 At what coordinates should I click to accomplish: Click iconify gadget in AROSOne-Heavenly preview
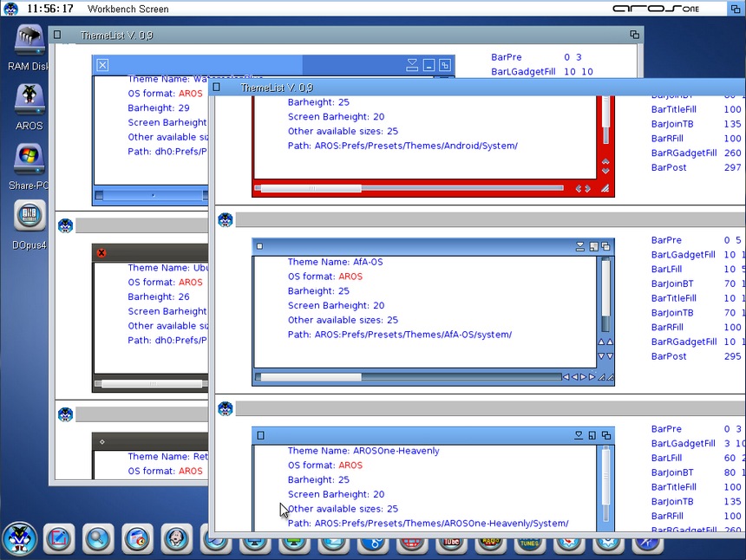[579, 435]
